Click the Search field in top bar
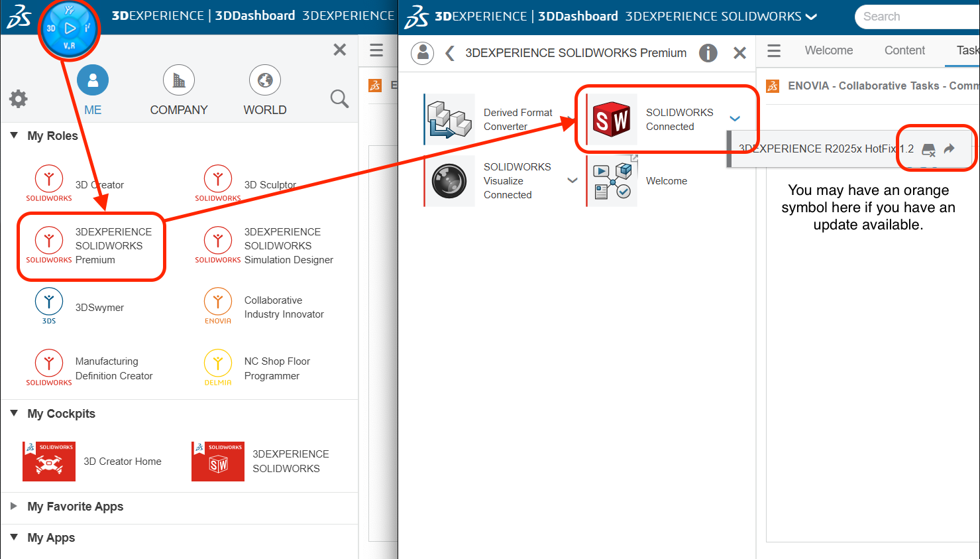Viewport: 980px width, 559px height. pos(918,17)
